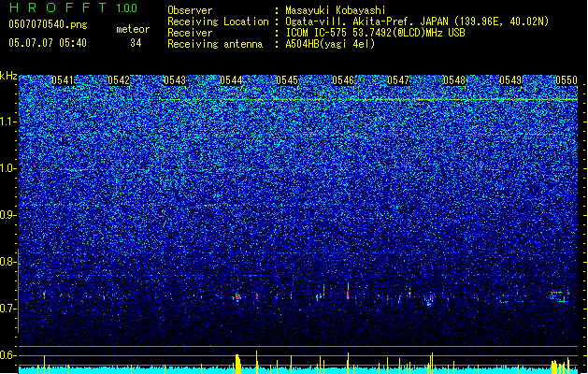Image resolution: width=588 pixels, height=374 pixels.
Task: Click the 1.1 frequency axis label
Action: [x=8, y=122]
